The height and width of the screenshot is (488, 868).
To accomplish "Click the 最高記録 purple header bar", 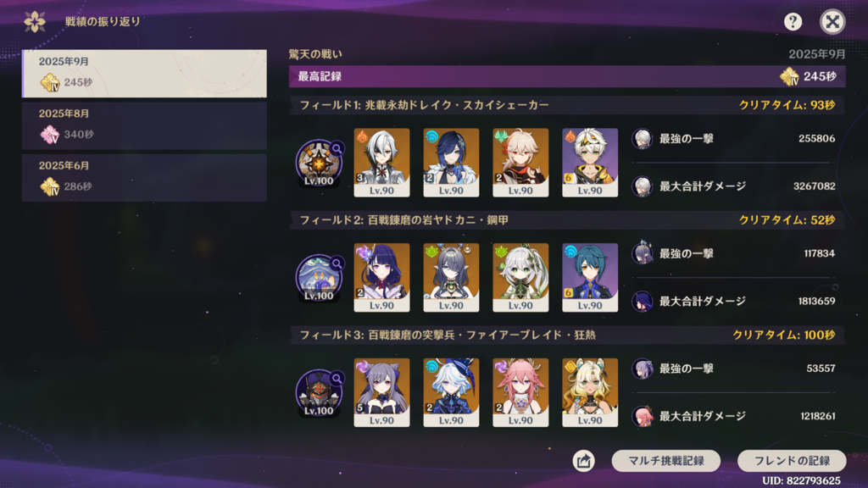I will (x=567, y=76).
